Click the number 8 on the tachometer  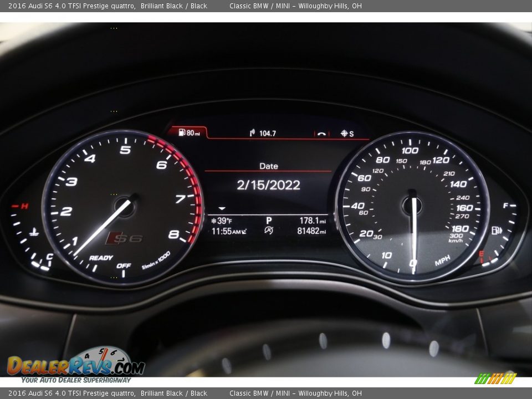point(173,234)
